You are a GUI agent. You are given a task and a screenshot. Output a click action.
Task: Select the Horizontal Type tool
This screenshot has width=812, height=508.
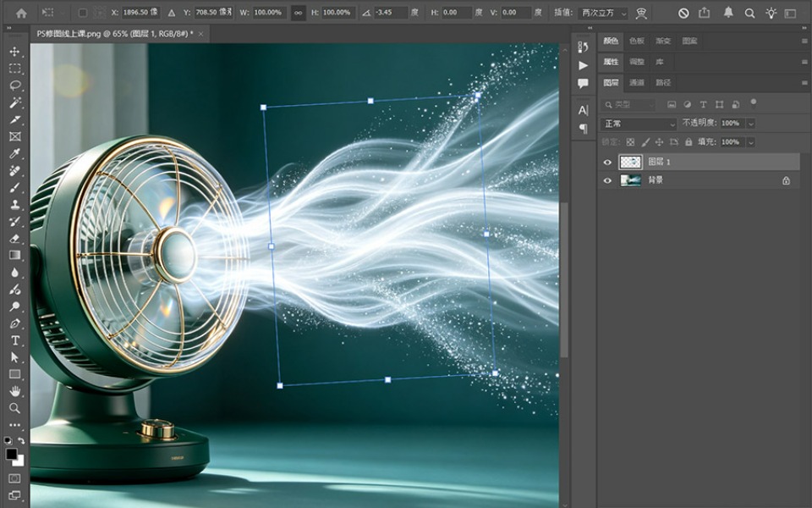click(14, 340)
